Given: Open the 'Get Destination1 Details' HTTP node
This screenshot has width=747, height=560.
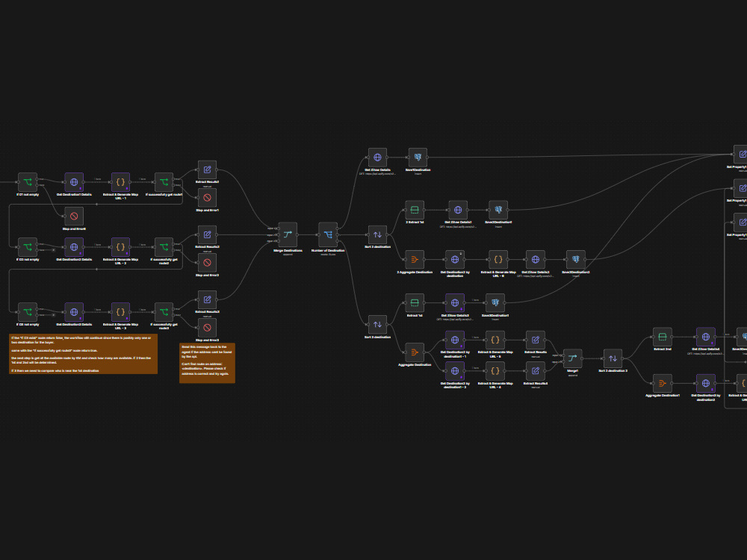Looking at the screenshot, I should tap(74, 182).
